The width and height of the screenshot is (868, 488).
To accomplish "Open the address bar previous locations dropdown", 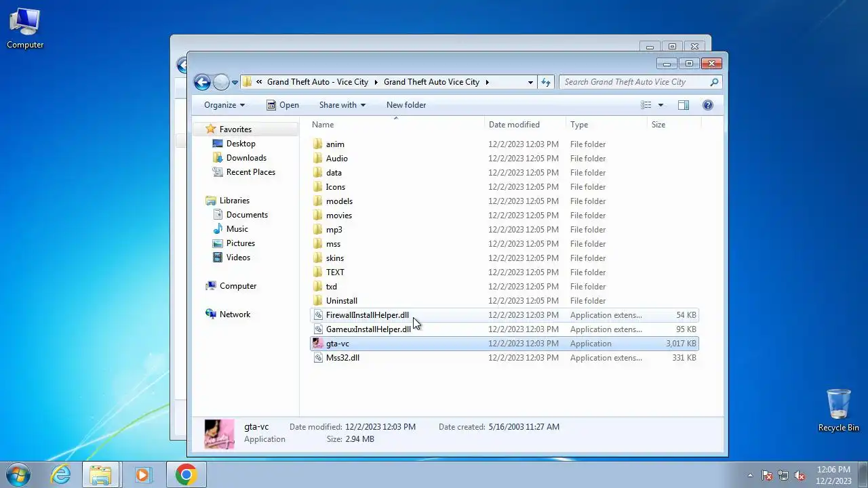I will (x=530, y=82).
